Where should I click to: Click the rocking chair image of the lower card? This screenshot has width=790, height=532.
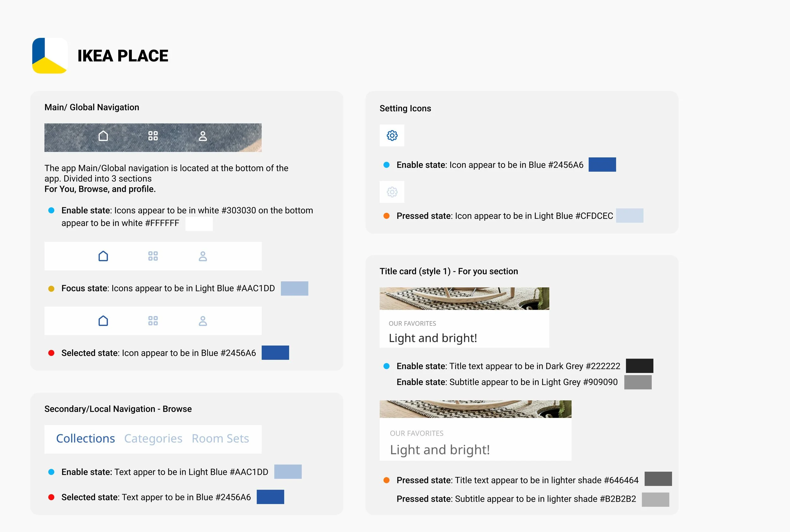475,409
